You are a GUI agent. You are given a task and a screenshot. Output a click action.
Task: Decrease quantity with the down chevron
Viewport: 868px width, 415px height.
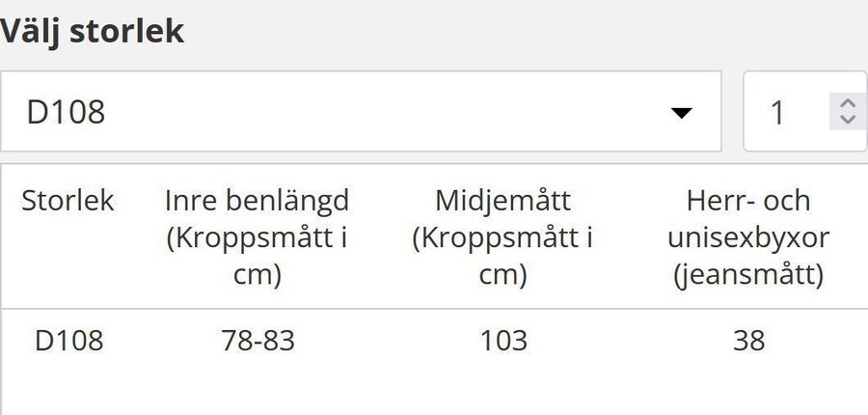click(x=848, y=120)
